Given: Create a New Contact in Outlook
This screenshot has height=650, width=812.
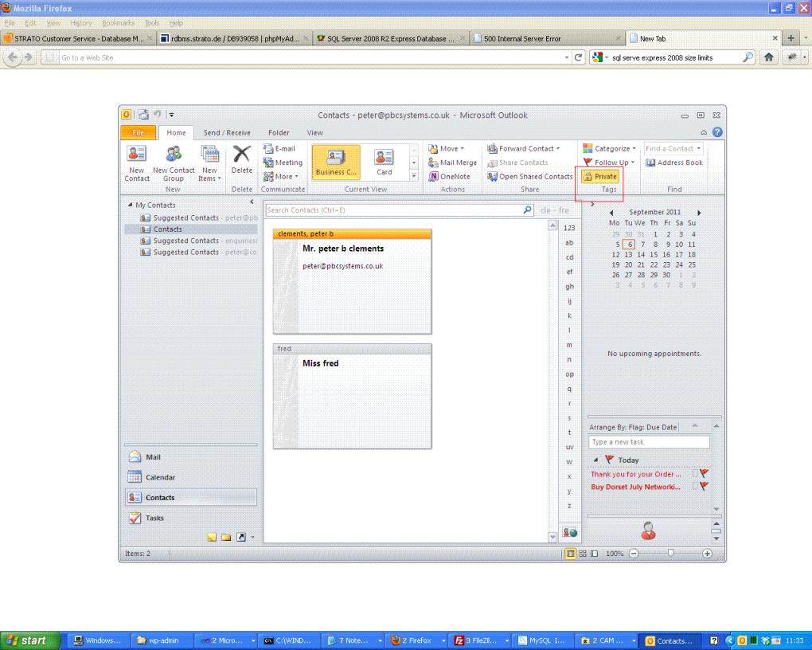Looking at the screenshot, I should (x=137, y=162).
